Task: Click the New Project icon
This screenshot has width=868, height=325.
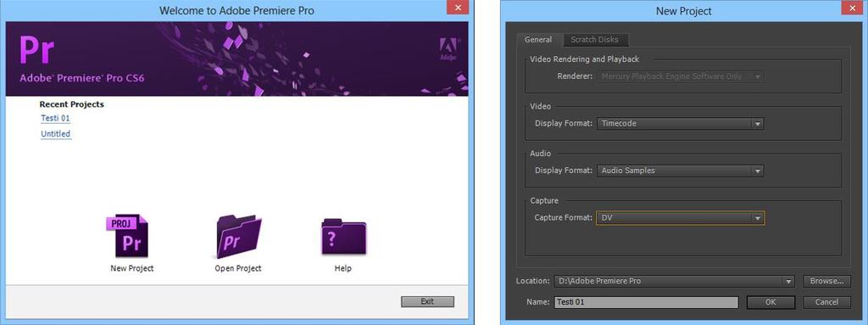Action: point(127,236)
